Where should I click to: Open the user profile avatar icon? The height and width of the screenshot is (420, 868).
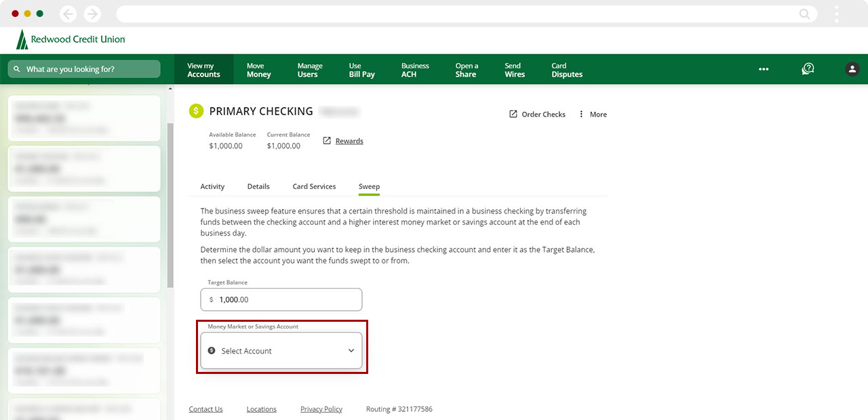coord(852,69)
